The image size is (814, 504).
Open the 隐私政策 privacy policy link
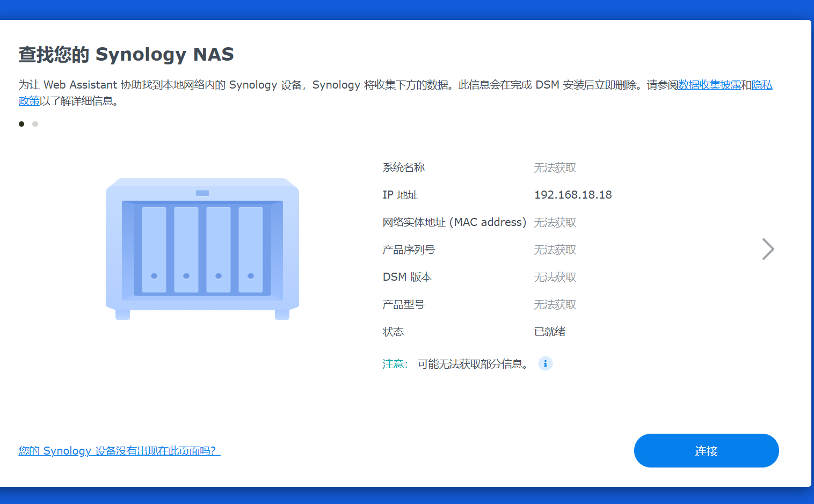tap(762, 85)
